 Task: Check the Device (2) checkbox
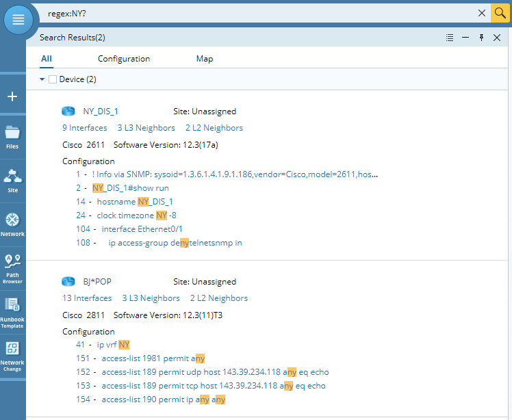coord(53,79)
